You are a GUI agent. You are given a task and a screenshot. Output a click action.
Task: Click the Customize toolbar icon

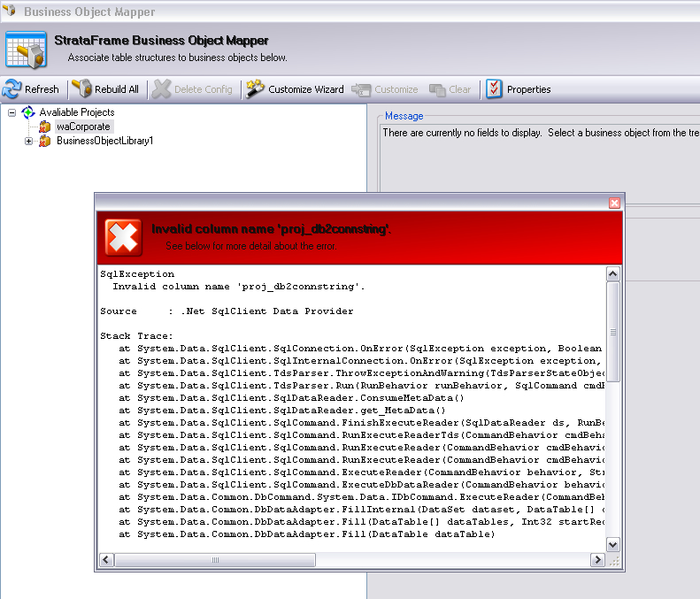(x=360, y=89)
